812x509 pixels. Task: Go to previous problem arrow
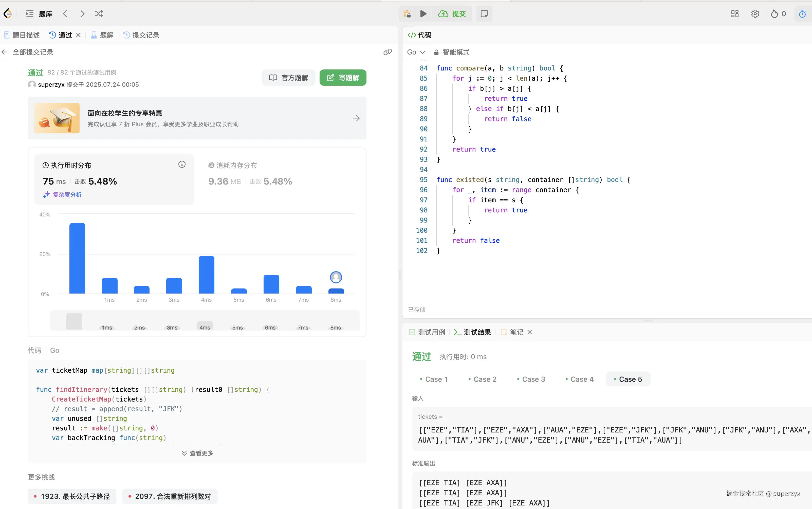point(65,14)
